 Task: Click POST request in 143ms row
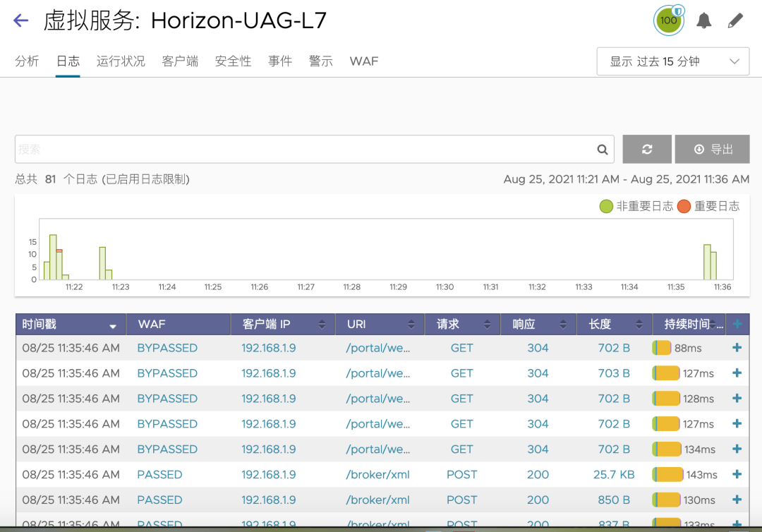(x=461, y=474)
